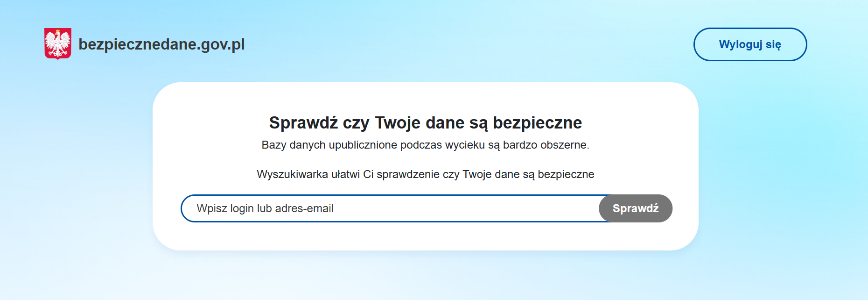Click the sentence starting with Wyszukiwarka ułatwi

(425, 174)
